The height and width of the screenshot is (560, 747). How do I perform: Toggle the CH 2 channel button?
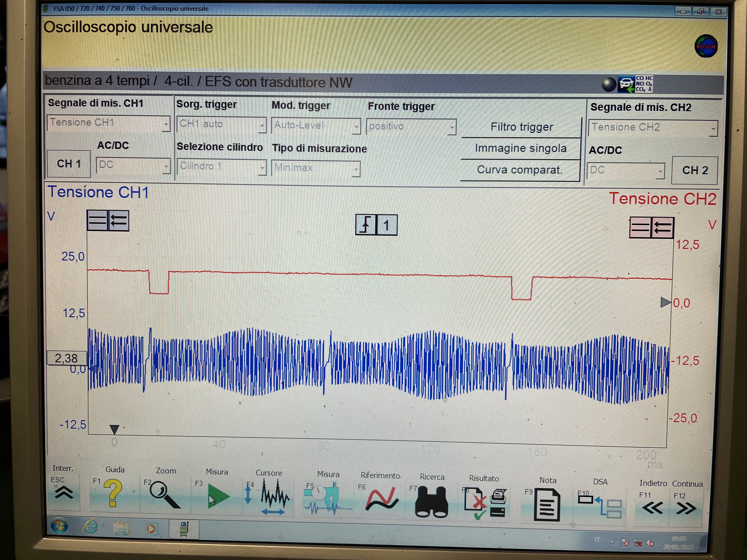[695, 170]
